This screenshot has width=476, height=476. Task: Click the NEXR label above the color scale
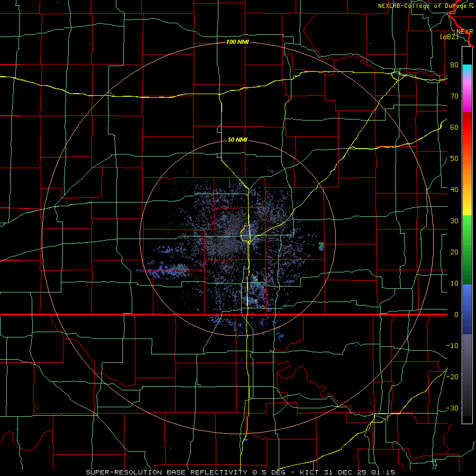click(465, 32)
